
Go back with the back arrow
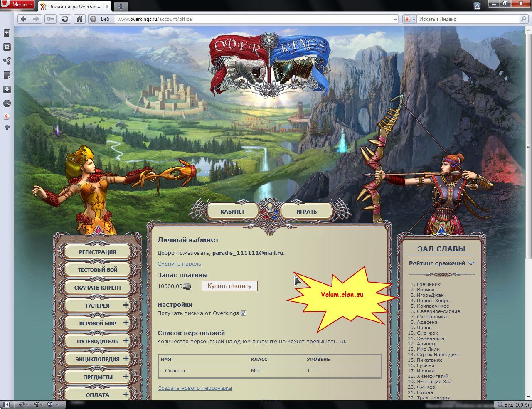pyautogui.click(x=23, y=19)
